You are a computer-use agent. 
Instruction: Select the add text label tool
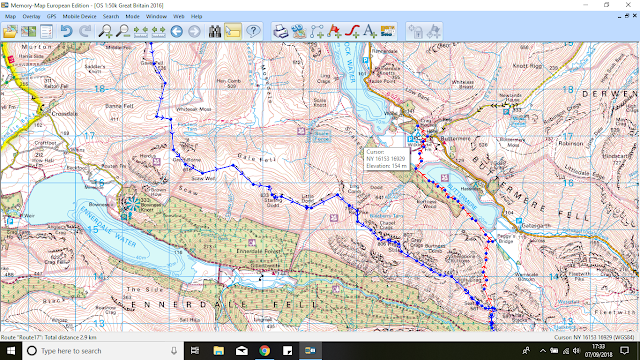370,31
